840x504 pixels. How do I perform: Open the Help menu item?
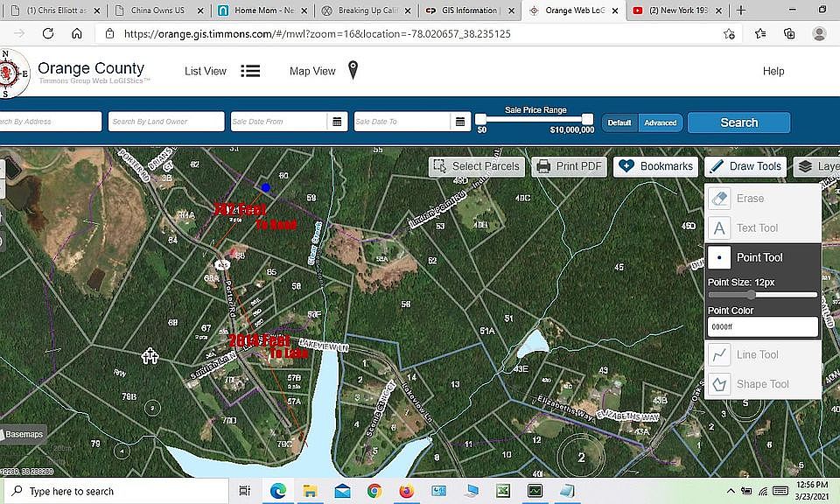coord(773,71)
